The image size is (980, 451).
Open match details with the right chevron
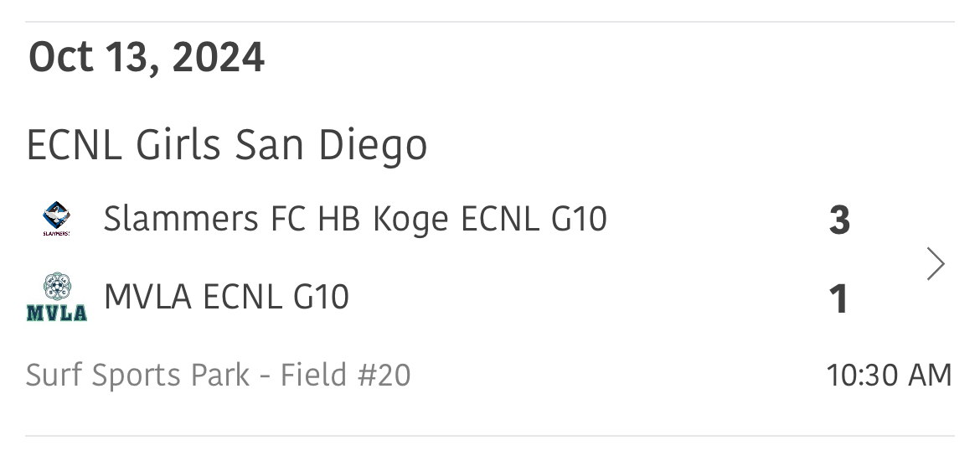[x=936, y=264]
